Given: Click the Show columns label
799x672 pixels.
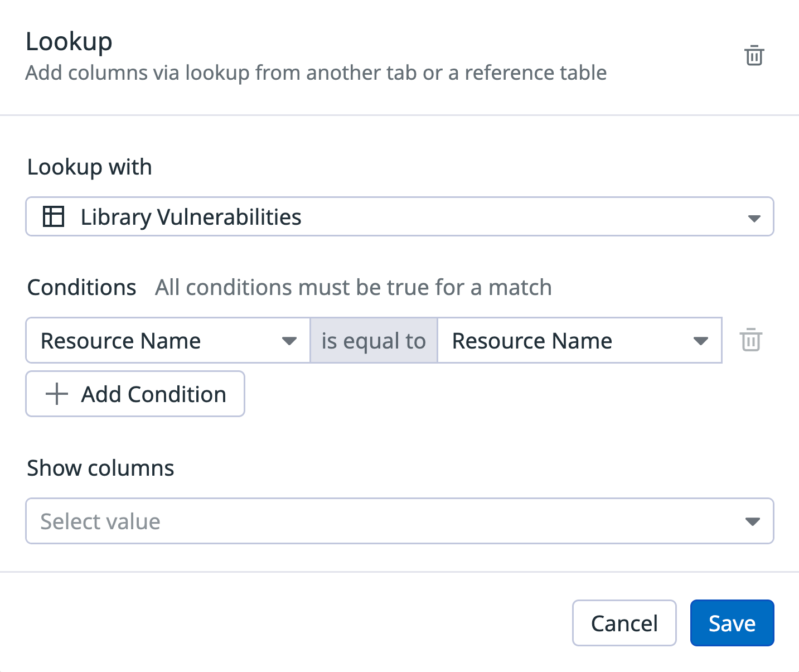Looking at the screenshot, I should point(100,468).
